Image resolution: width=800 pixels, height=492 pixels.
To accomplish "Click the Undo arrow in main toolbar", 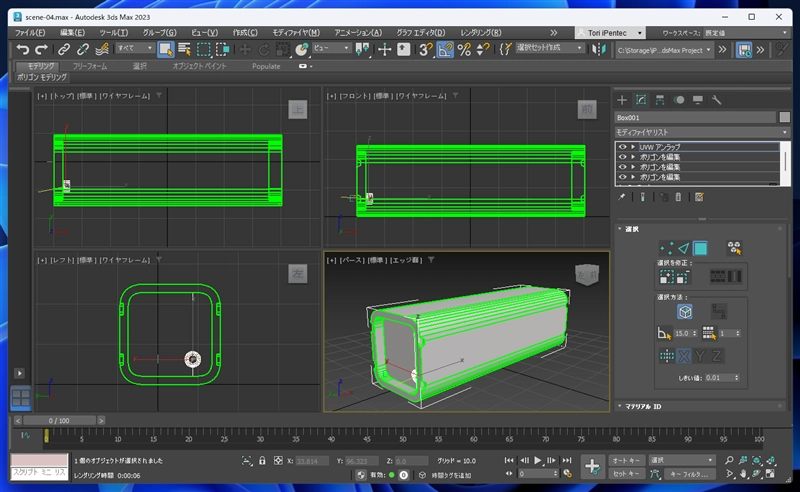I will (22, 49).
